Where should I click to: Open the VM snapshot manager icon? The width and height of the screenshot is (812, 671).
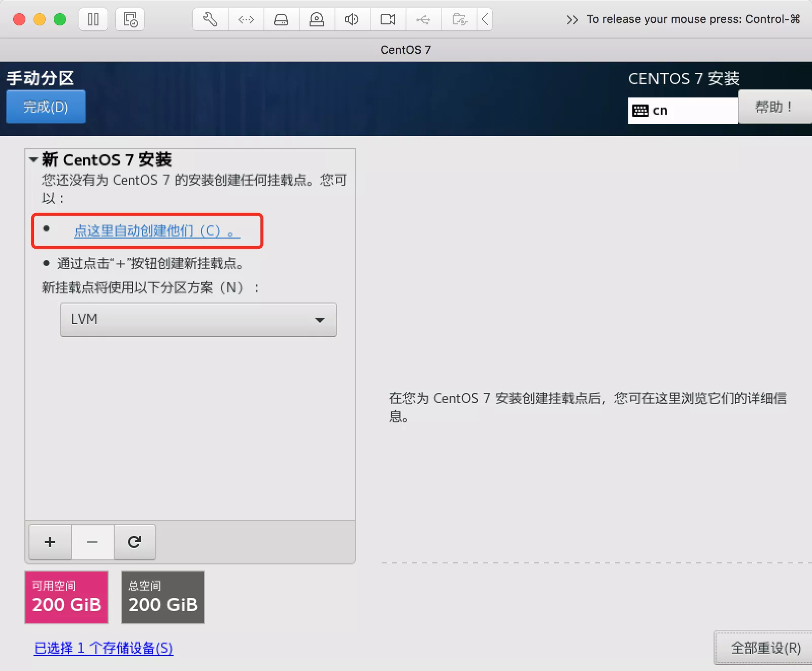[130, 20]
